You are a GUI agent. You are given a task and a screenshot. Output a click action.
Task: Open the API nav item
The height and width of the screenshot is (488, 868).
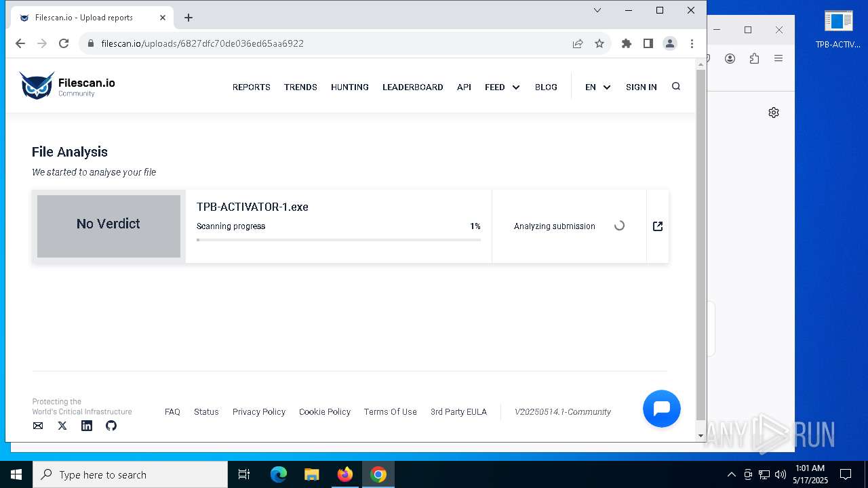(464, 87)
